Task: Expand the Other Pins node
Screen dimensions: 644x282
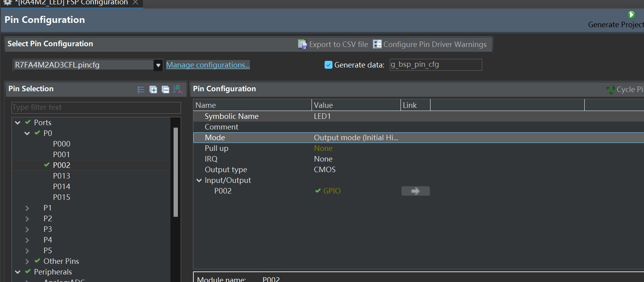Action: (x=27, y=261)
